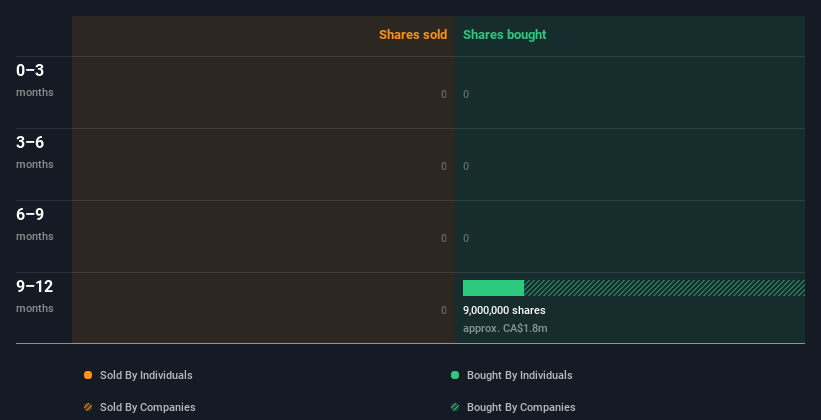Select the 3–6 months row label
This screenshot has width=821, height=420.
(x=35, y=152)
